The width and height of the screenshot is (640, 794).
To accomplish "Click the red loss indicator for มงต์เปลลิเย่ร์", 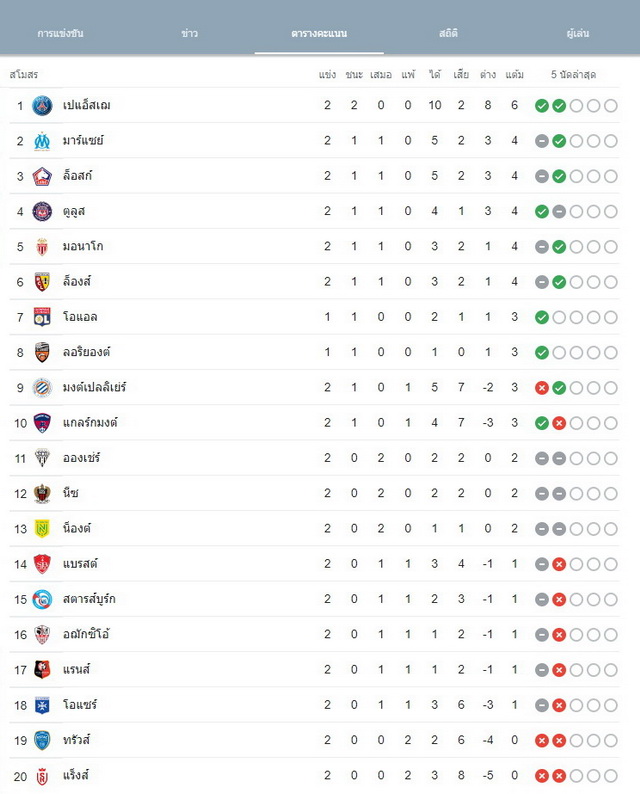I will coord(542,388).
